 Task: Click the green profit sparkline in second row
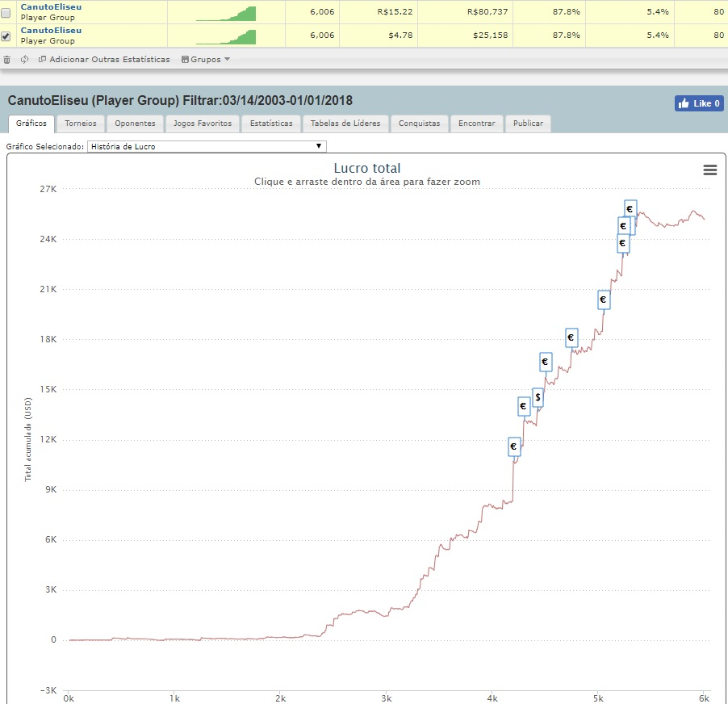pyautogui.click(x=226, y=36)
